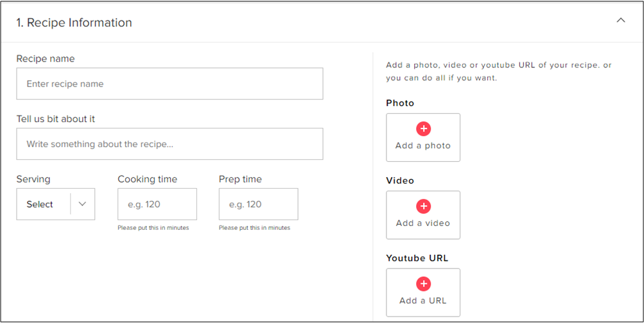This screenshot has height=323, width=644.
Task: Focus the Enter recipe name field
Action: pos(170,84)
